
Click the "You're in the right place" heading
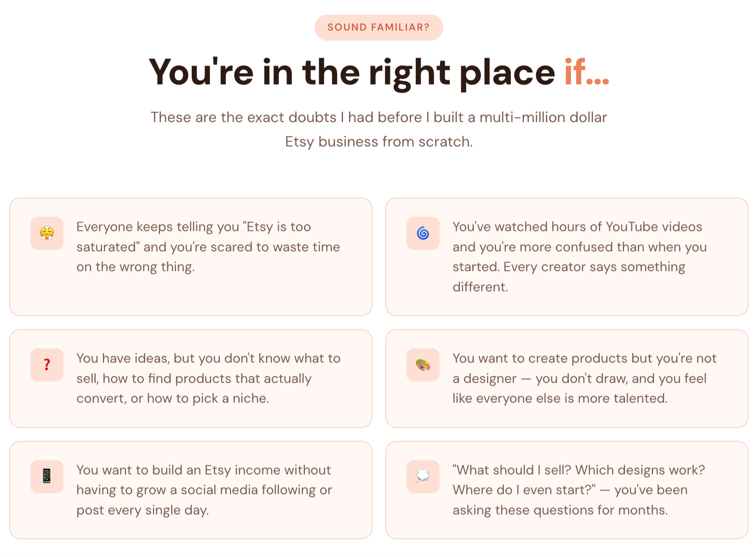point(352,73)
